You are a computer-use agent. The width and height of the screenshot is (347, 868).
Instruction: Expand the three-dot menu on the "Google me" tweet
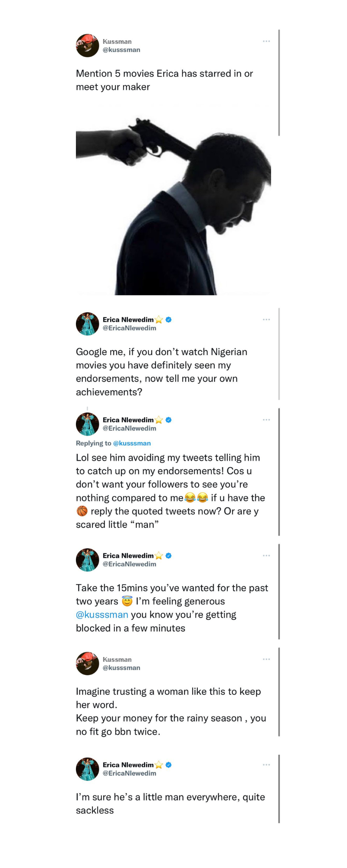pos(266,319)
